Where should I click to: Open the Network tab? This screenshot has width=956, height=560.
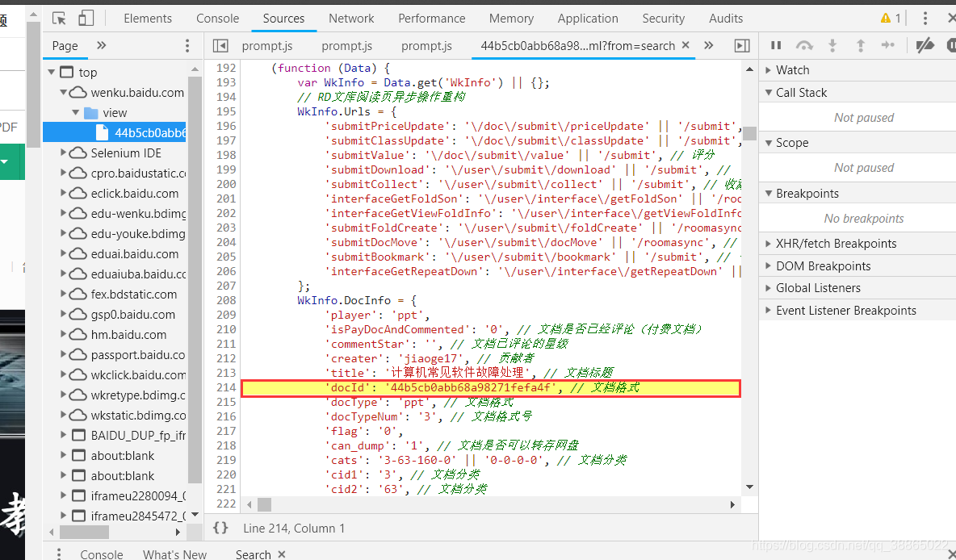point(351,19)
